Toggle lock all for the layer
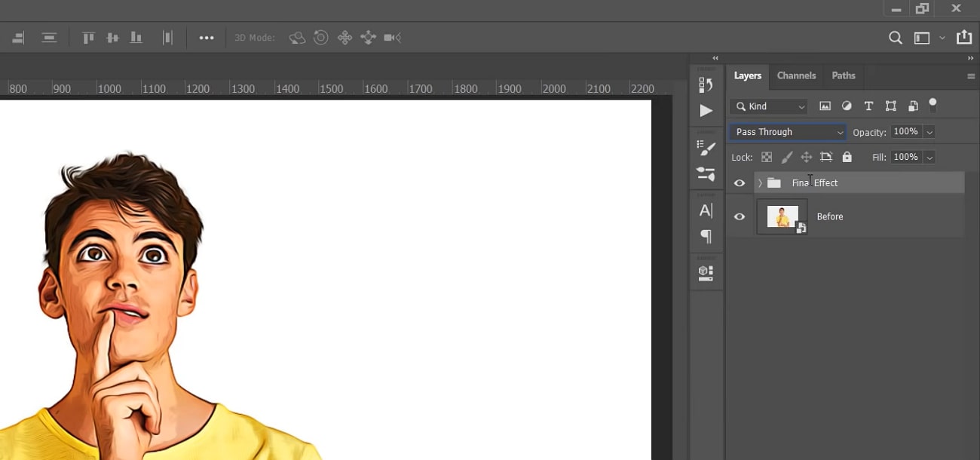 (847, 157)
